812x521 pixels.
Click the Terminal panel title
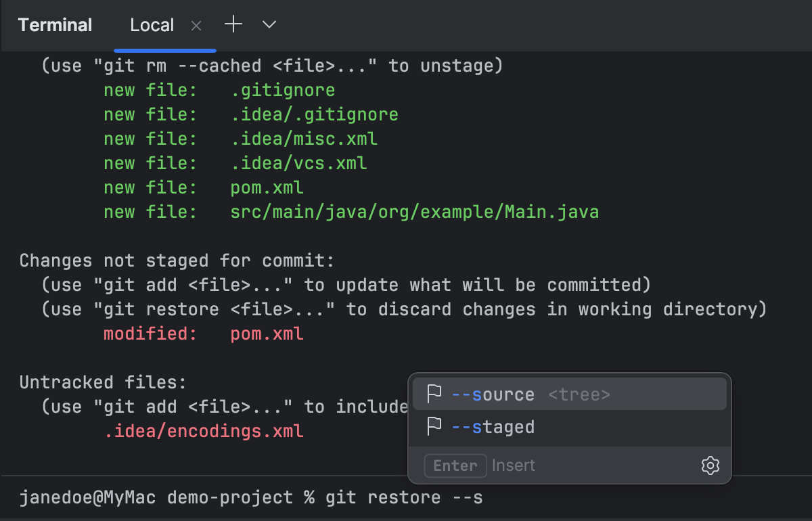pos(55,24)
